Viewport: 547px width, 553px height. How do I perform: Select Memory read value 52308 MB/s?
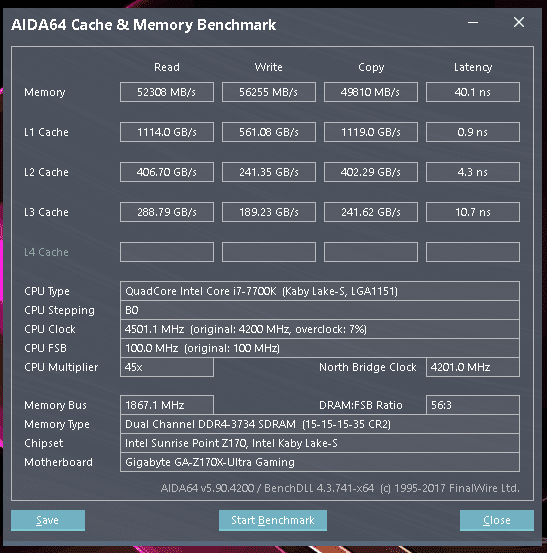(x=167, y=92)
